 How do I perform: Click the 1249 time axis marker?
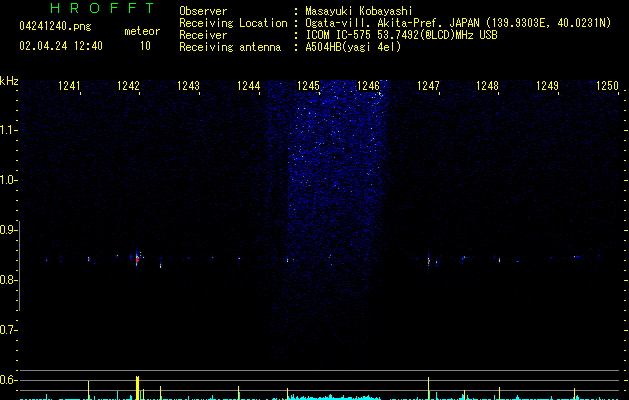548,86
